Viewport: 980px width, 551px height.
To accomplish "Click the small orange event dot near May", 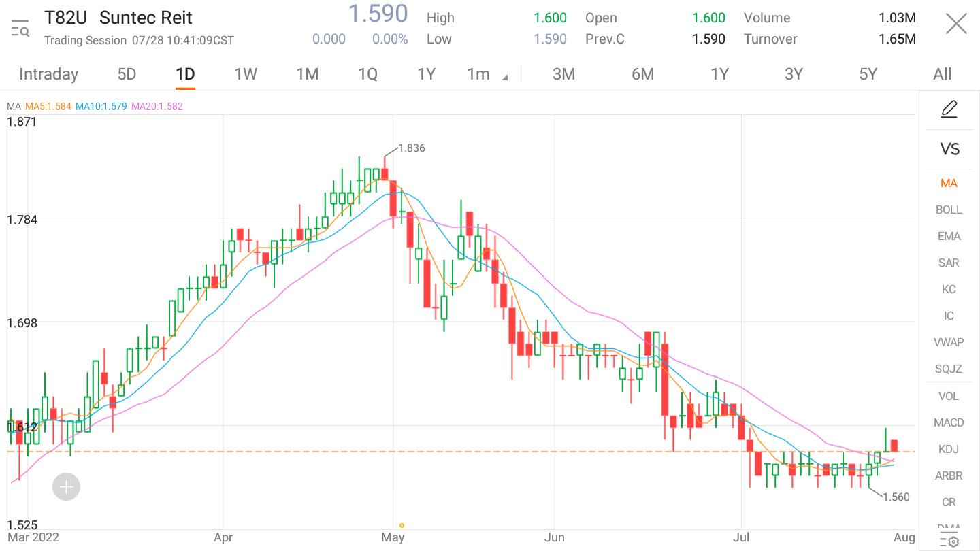I will pos(402,525).
